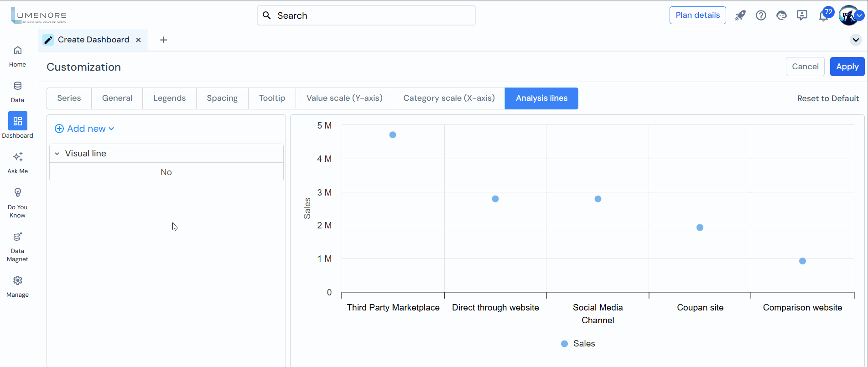Open notifications bell with 72 badge
The width and height of the screenshot is (868, 367).
point(823,16)
